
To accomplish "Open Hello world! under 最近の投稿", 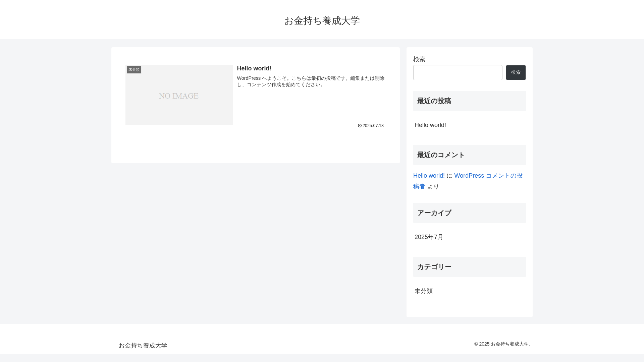I will (x=430, y=125).
